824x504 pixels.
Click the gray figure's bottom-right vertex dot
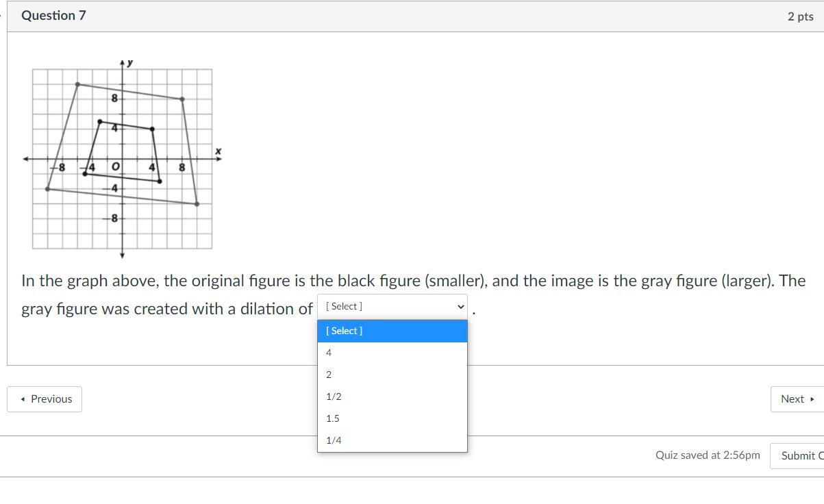(197, 203)
